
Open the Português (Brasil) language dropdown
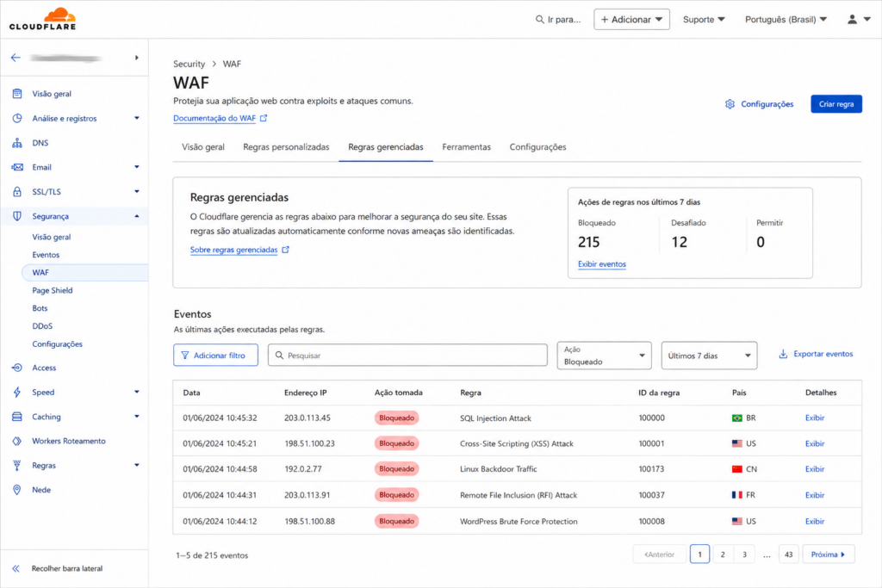click(x=786, y=19)
